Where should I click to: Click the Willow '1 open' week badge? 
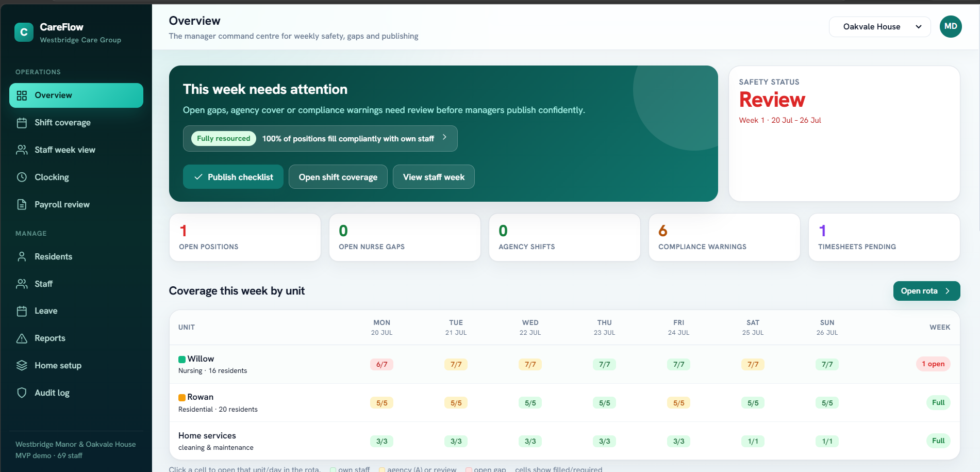pyautogui.click(x=933, y=364)
